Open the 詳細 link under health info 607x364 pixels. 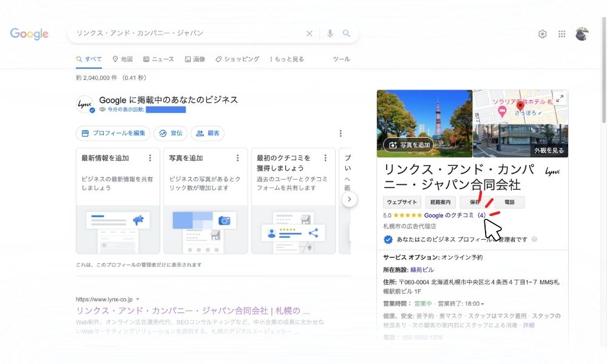click(529, 325)
